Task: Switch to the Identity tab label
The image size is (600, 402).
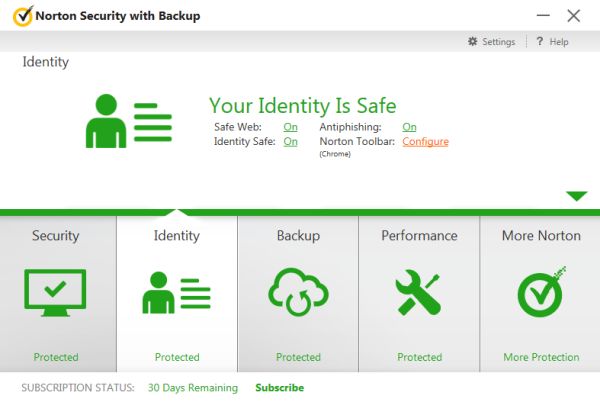Action: pos(177,236)
